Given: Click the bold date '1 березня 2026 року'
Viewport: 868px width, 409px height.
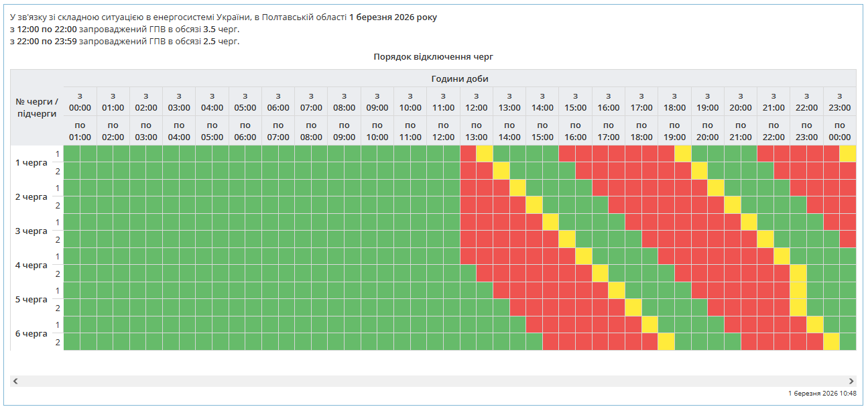Looking at the screenshot, I should click(x=393, y=17).
